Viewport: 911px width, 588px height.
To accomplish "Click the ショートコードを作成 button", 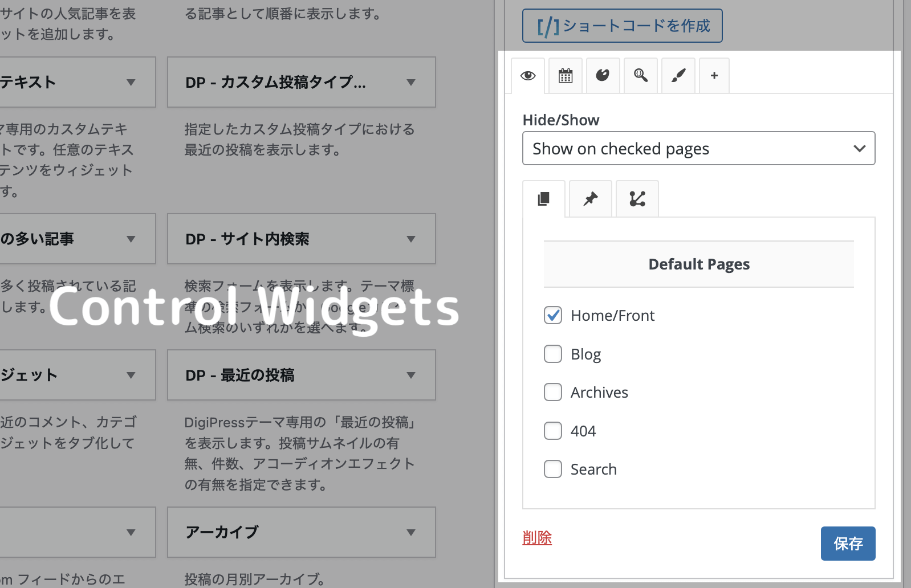I will pyautogui.click(x=623, y=26).
